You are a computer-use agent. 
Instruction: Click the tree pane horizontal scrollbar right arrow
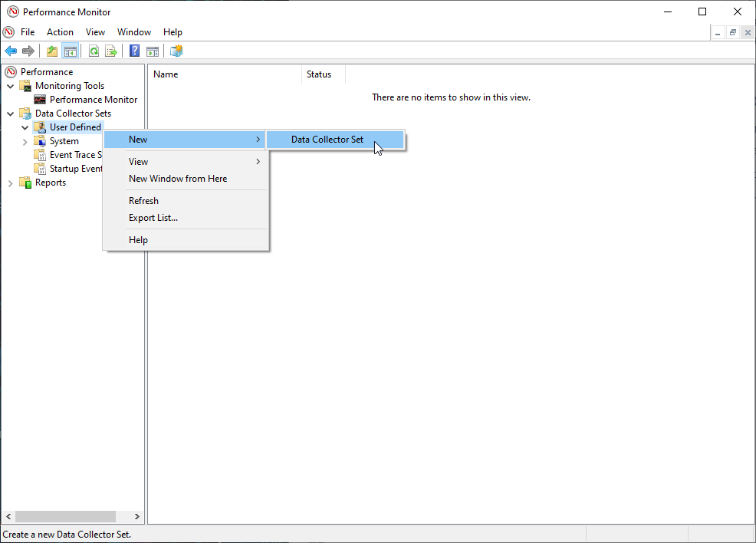coord(137,517)
